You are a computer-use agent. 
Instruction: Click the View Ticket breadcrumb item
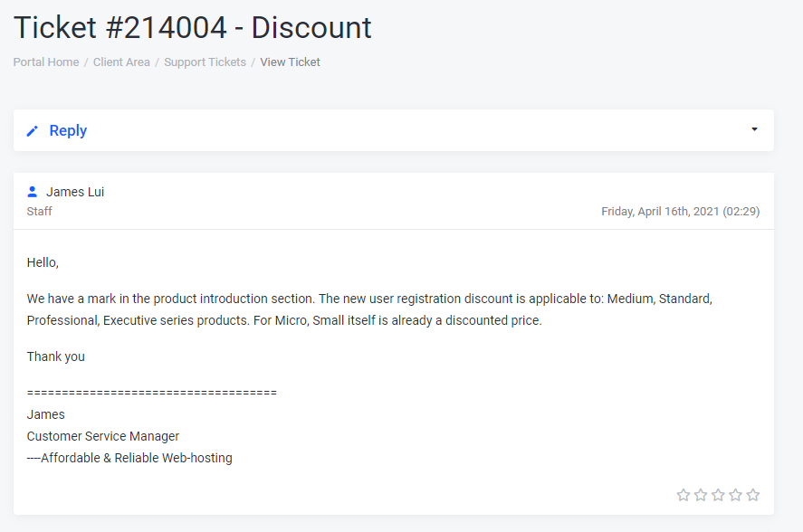tap(290, 62)
